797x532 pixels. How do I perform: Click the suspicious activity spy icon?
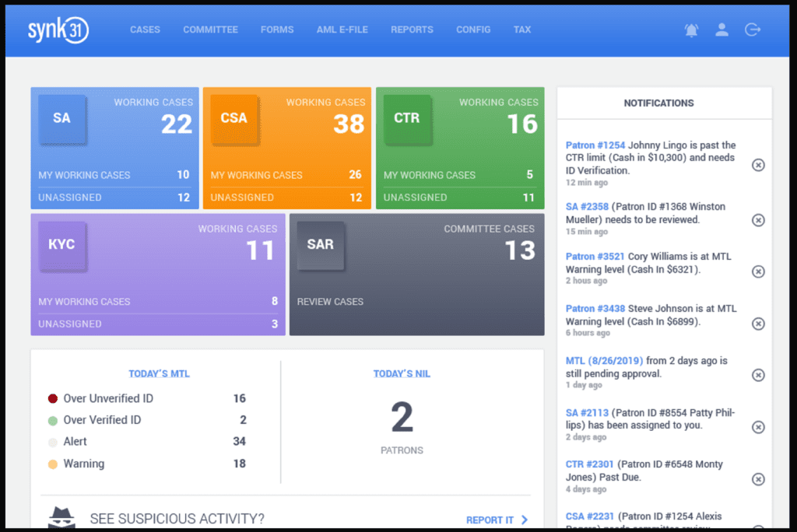pyautogui.click(x=61, y=518)
